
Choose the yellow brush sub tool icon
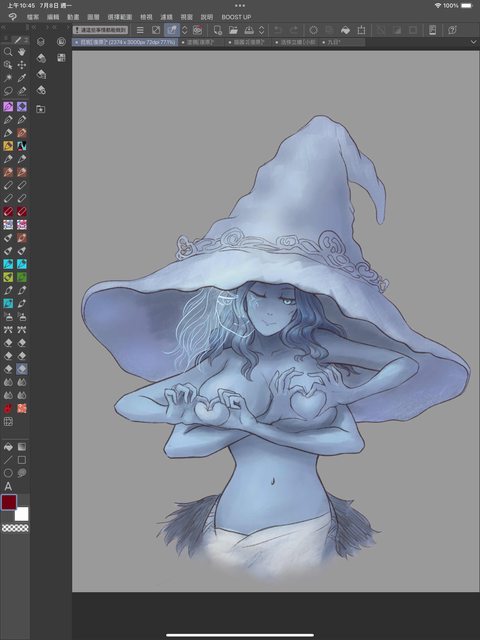tap(8, 146)
